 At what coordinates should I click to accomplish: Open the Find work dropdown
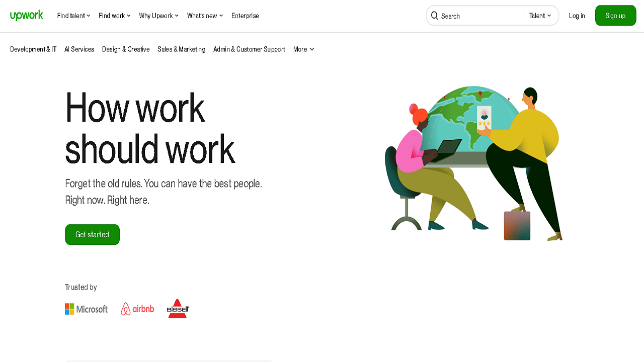(115, 16)
